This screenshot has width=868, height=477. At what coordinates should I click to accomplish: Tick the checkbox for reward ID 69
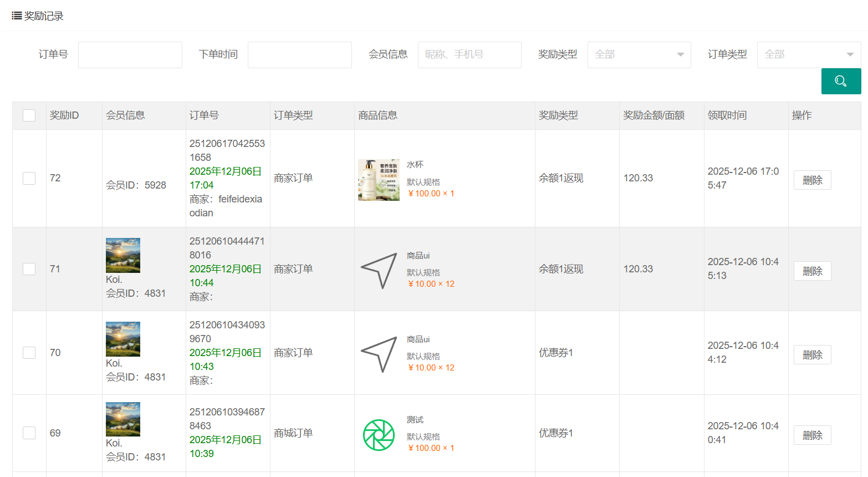(x=29, y=433)
